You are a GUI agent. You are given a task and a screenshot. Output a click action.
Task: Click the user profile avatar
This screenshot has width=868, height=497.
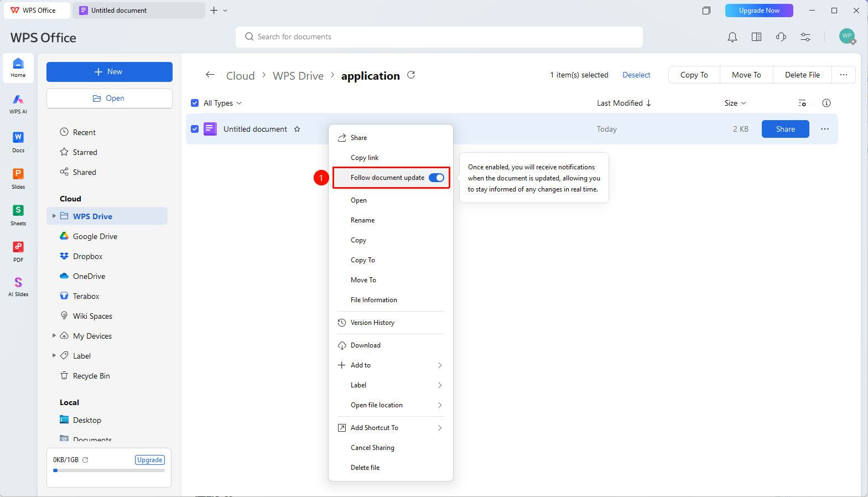847,37
